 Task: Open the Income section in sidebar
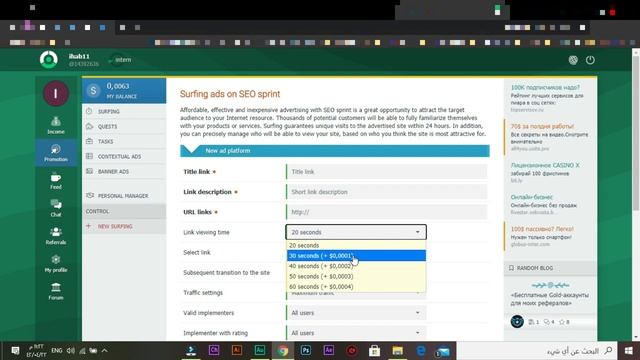(56, 125)
